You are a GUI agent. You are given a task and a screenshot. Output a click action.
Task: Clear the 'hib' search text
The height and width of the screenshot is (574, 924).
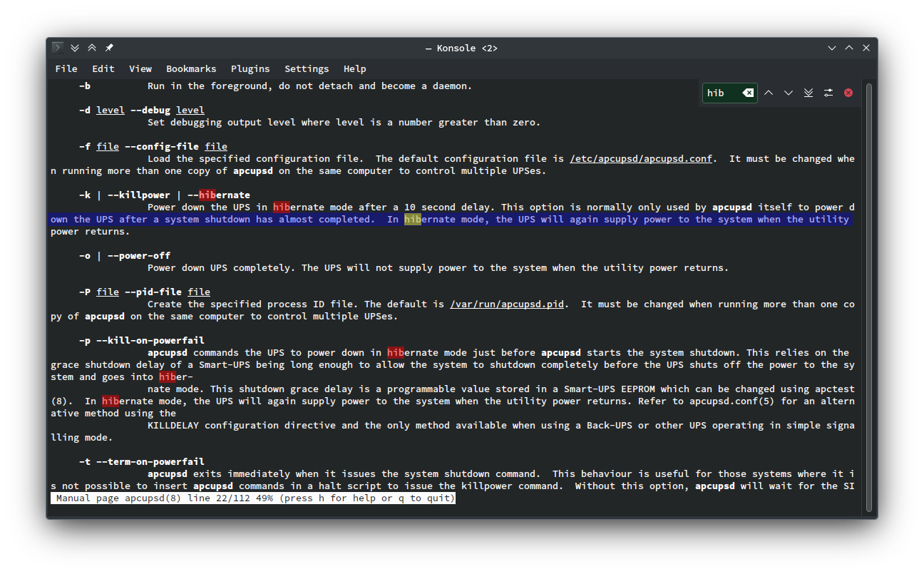747,93
